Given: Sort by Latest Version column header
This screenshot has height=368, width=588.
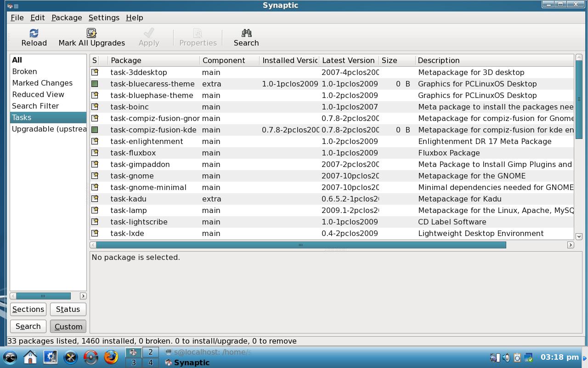Looking at the screenshot, I should click(349, 60).
